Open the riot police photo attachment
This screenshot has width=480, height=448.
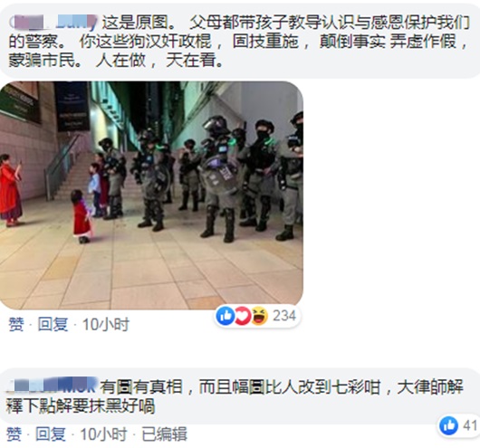(x=151, y=195)
